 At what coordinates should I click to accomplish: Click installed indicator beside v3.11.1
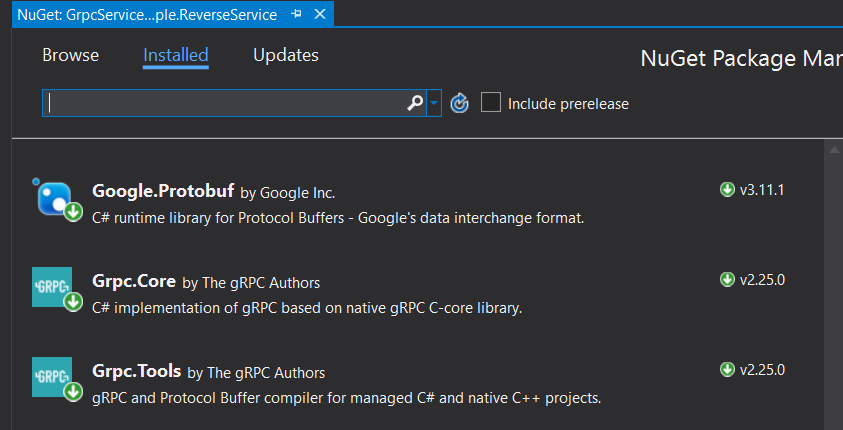tap(727, 189)
